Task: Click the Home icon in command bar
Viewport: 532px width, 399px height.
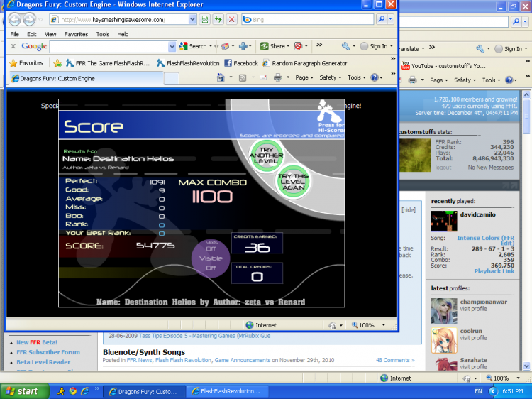Action: (x=221, y=77)
